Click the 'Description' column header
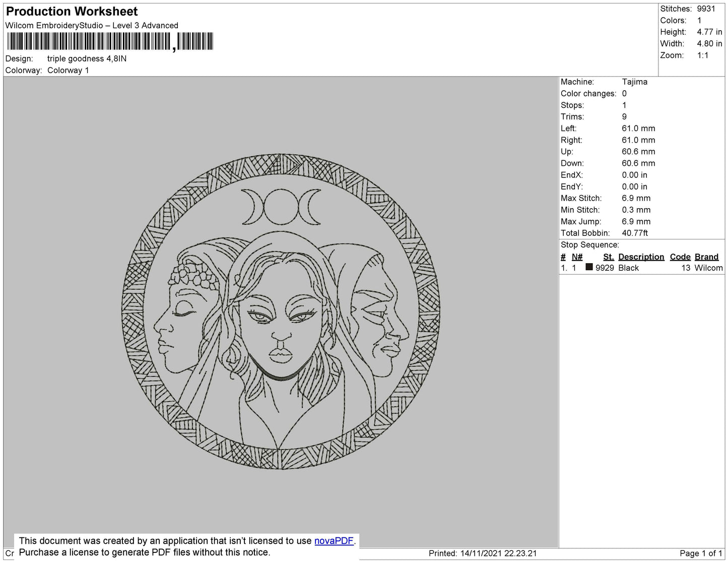 (641, 257)
